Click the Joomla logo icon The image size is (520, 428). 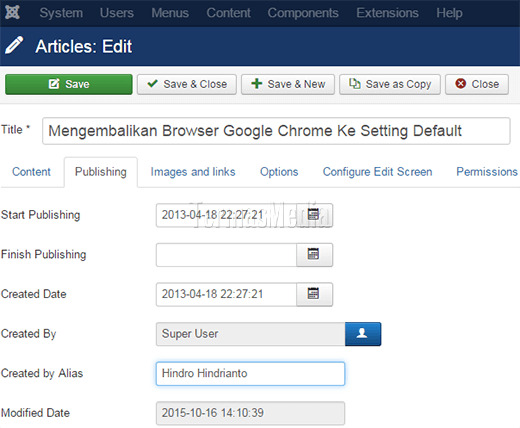tap(12, 12)
